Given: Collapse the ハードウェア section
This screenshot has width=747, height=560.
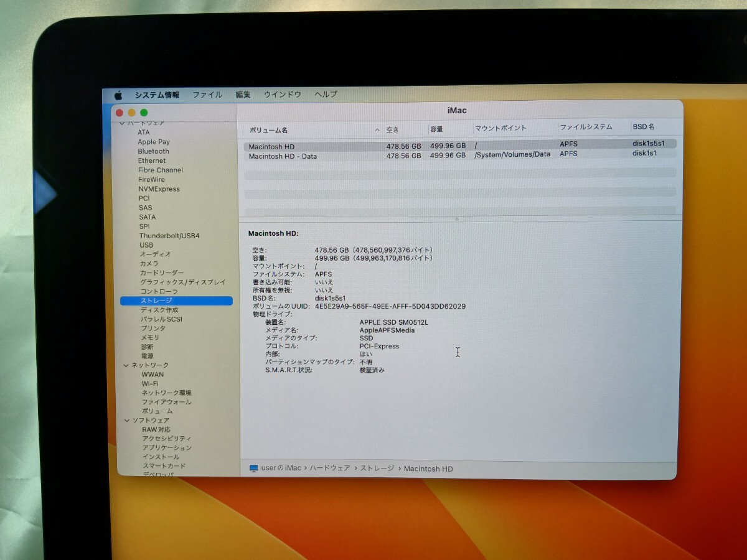Looking at the screenshot, I should point(122,123).
